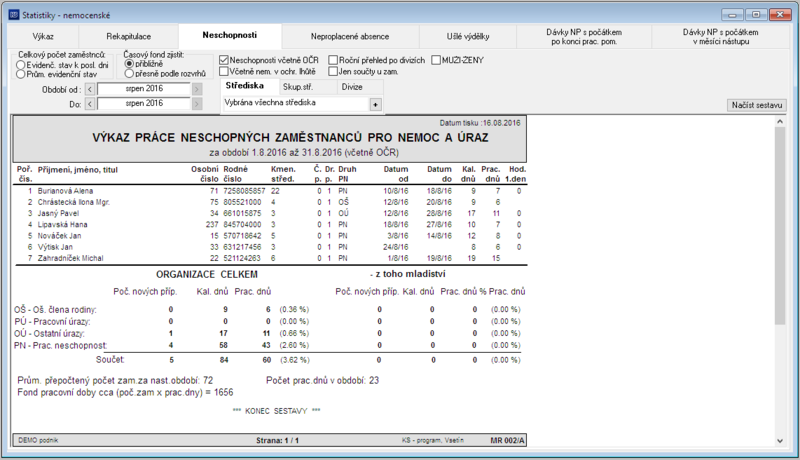Click the z toho mladiství heading

click(408, 274)
